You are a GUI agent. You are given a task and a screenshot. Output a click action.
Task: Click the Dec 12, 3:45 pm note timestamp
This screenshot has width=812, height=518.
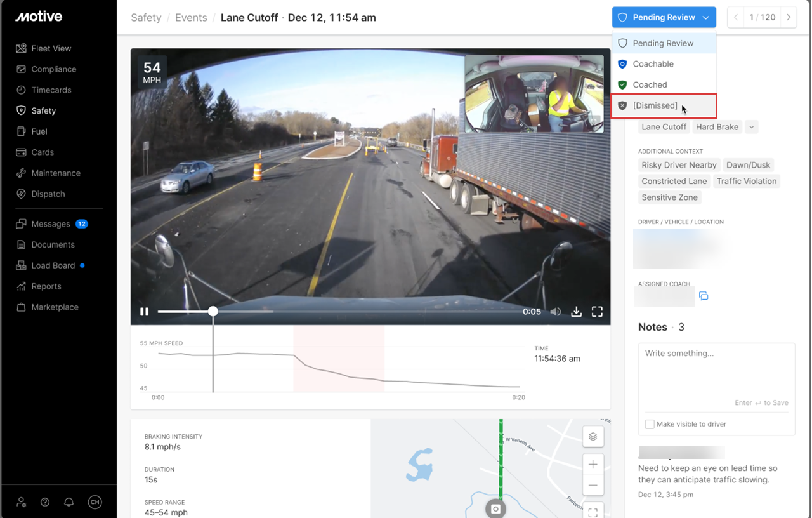click(665, 495)
